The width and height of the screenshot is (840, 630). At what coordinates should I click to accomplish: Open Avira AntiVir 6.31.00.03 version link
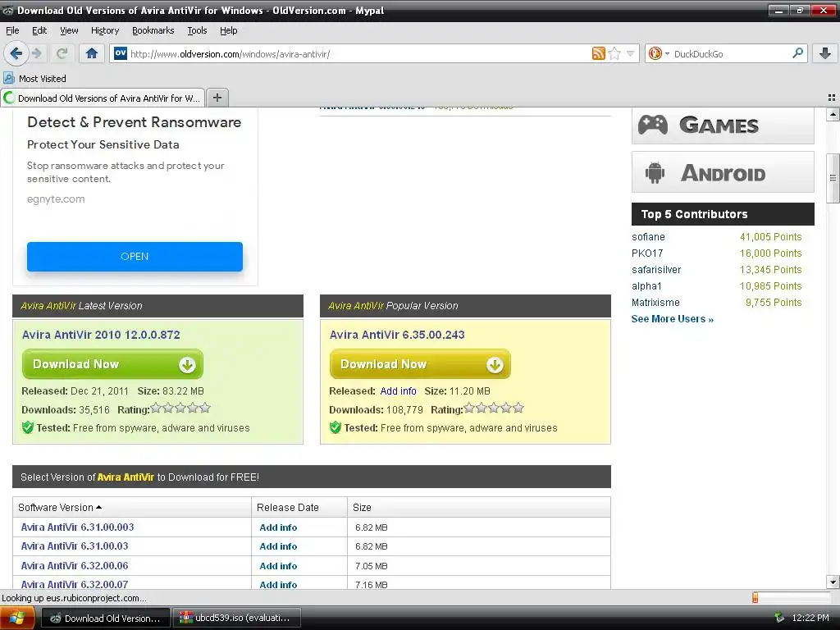75,546
